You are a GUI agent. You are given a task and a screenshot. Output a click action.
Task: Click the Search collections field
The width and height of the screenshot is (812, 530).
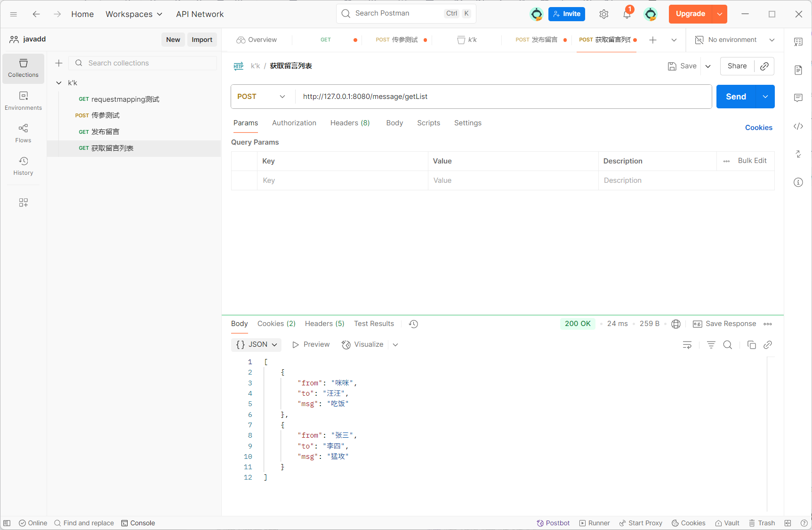click(143, 63)
